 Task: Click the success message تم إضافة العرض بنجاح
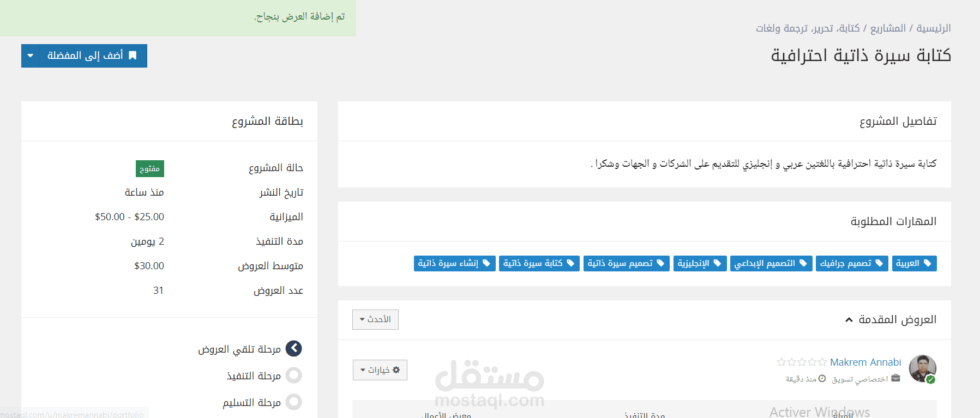tap(299, 17)
